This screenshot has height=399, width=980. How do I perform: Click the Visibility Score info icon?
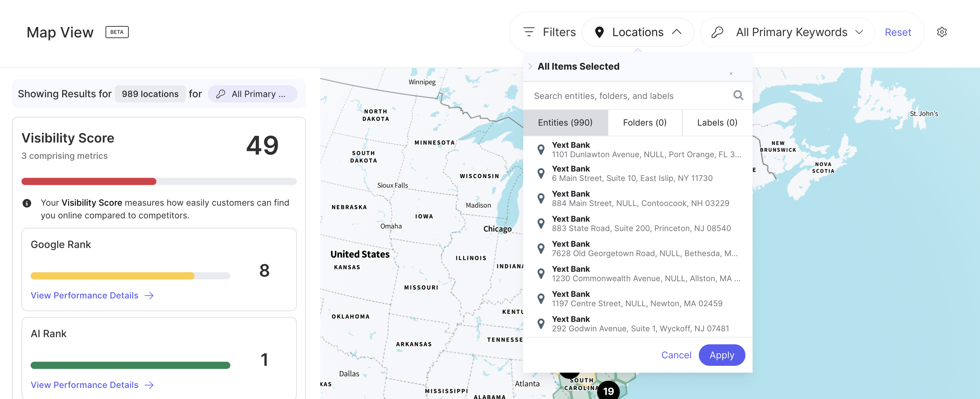(x=27, y=203)
